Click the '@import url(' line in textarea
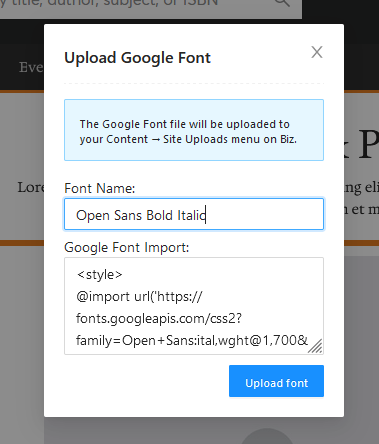379x444 pixels. 139,297
